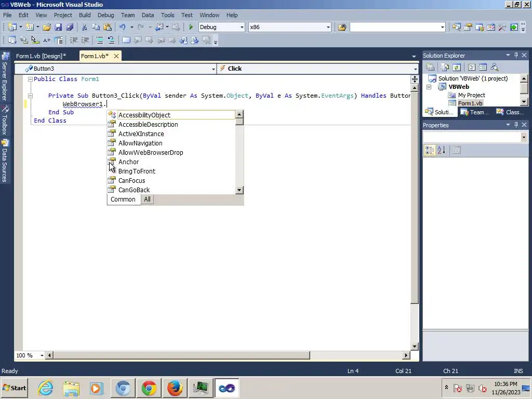The image size is (532, 399).
Task: Switch IntelliSense to the All tab
Action: (147, 199)
